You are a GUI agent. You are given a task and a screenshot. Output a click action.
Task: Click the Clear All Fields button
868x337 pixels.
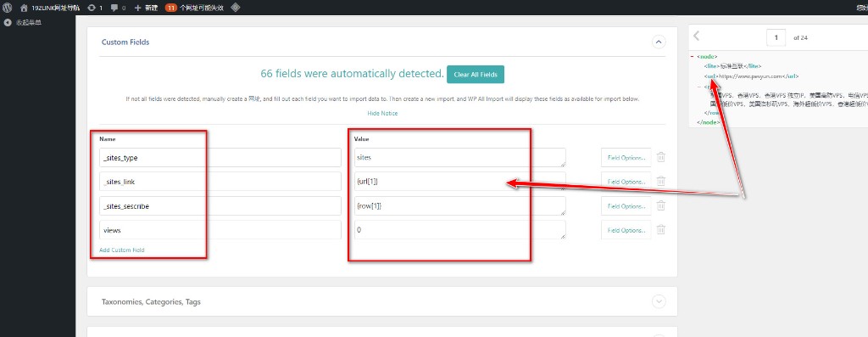point(476,74)
